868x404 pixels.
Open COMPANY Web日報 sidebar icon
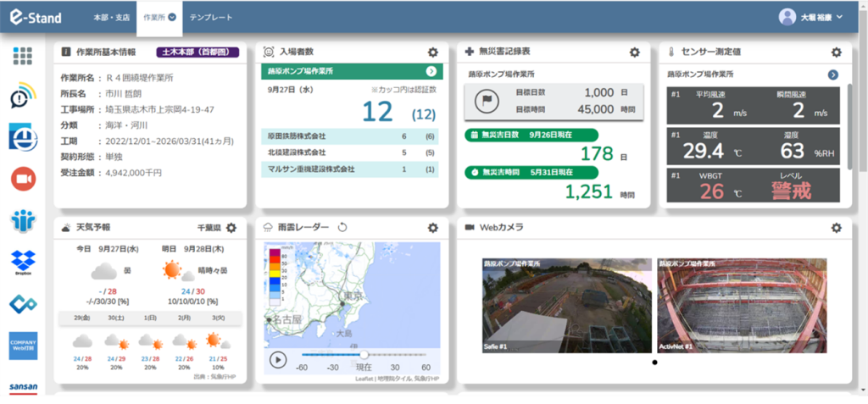click(x=23, y=345)
